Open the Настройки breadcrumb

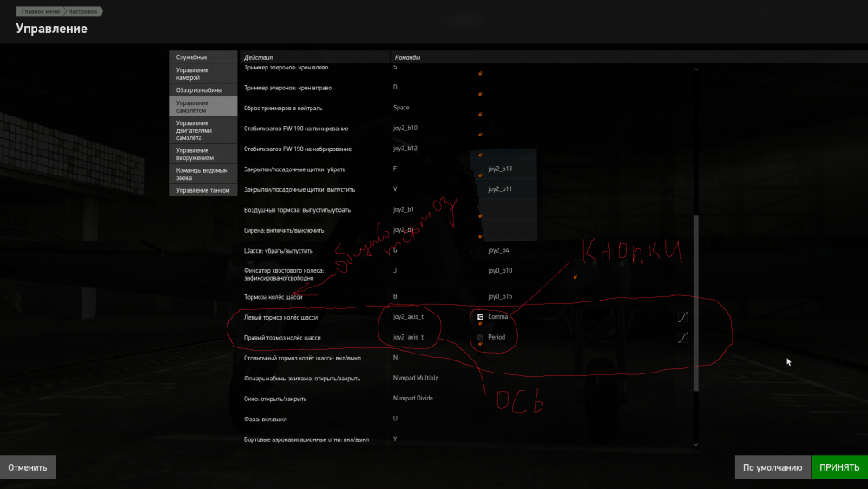click(x=83, y=11)
